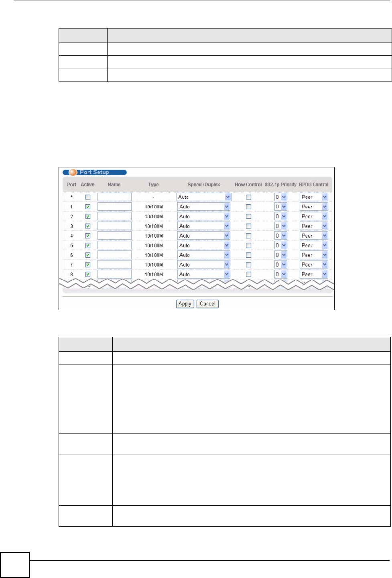Viewport: 392px width, 578px height.
Task: Click the 10/100M type text for port 1
Action: [154, 207]
